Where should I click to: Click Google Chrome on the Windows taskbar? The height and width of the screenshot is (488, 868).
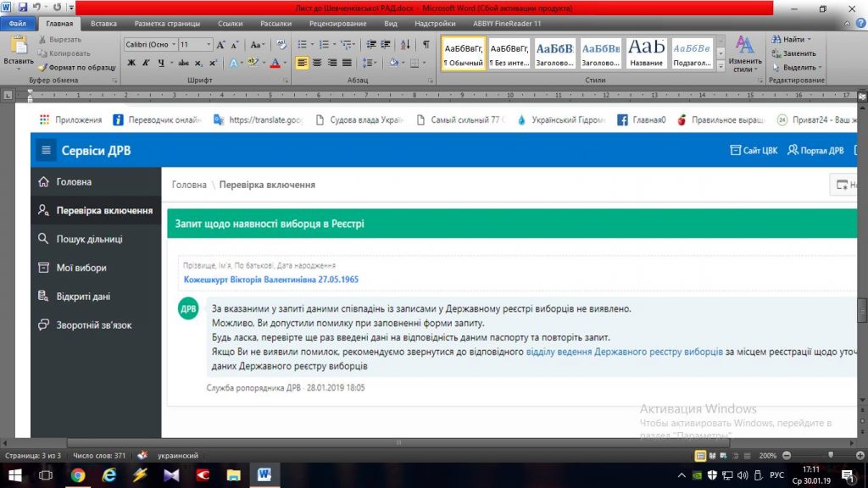click(x=77, y=474)
